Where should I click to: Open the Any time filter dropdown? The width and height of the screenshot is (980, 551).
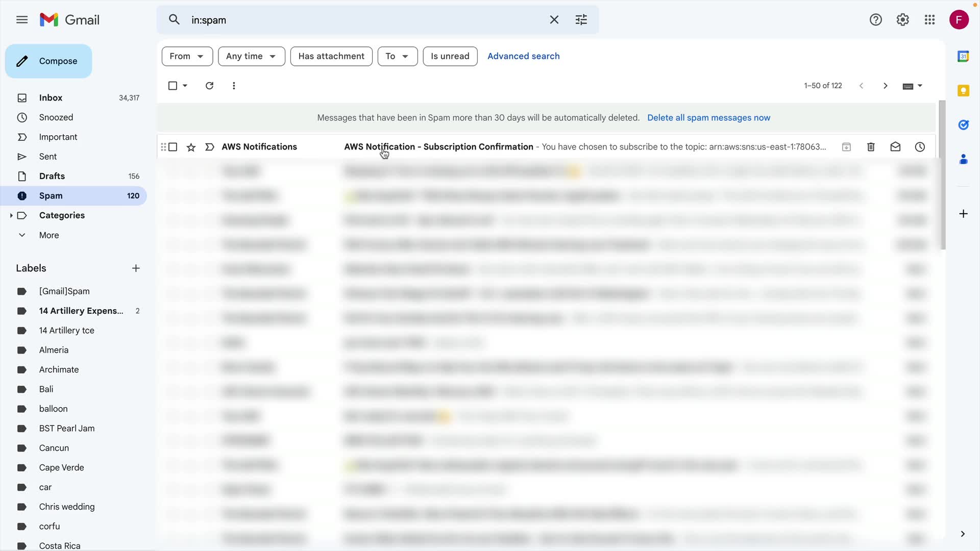[x=251, y=56]
